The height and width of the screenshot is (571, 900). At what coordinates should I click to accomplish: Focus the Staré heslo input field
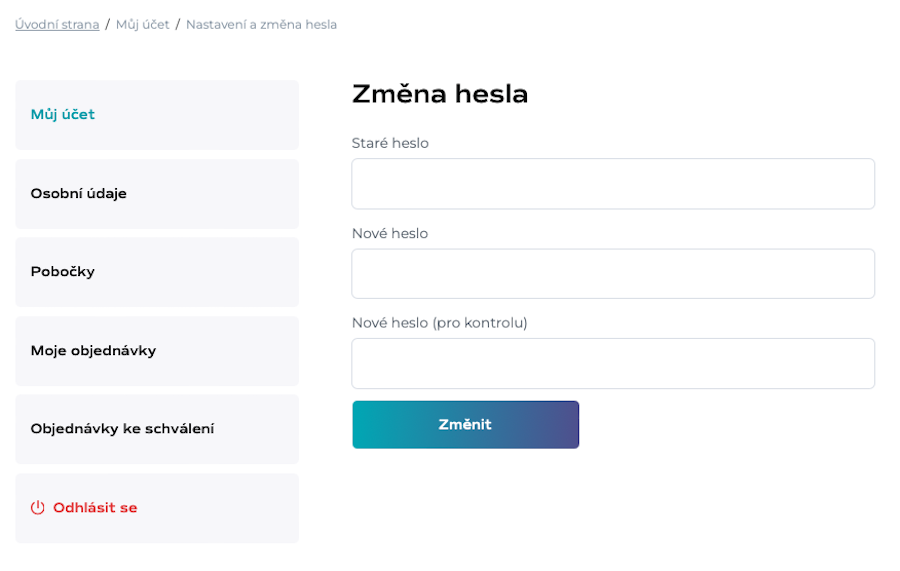pos(613,184)
